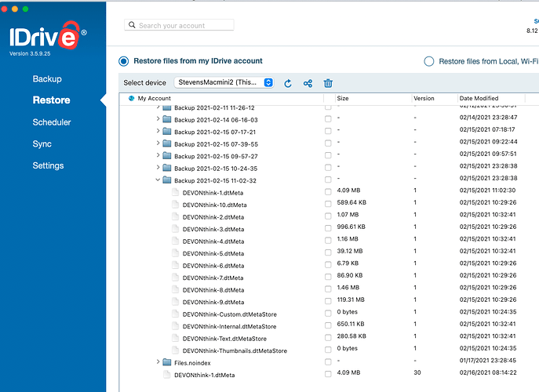Image resolution: width=539 pixels, height=392 pixels.
Task: Check the Files.noindex folder checkbox
Action: tap(328, 361)
